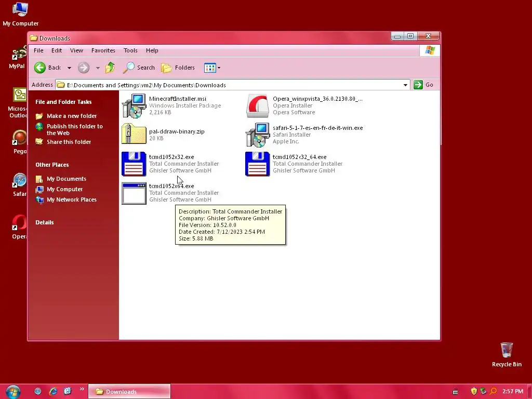Open the address bar dropdown
The height and width of the screenshot is (399, 532).
[x=405, y=85]
